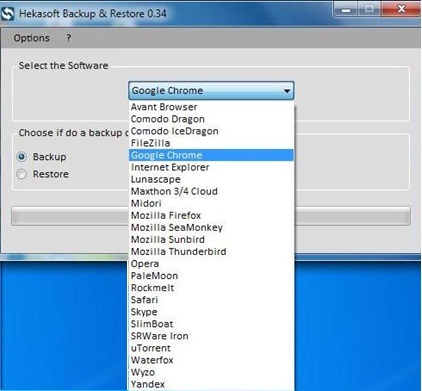The width and height of the screenshot is (422, 391).
Task: Click the software dropdown arrow
Action: click(287, 91)
